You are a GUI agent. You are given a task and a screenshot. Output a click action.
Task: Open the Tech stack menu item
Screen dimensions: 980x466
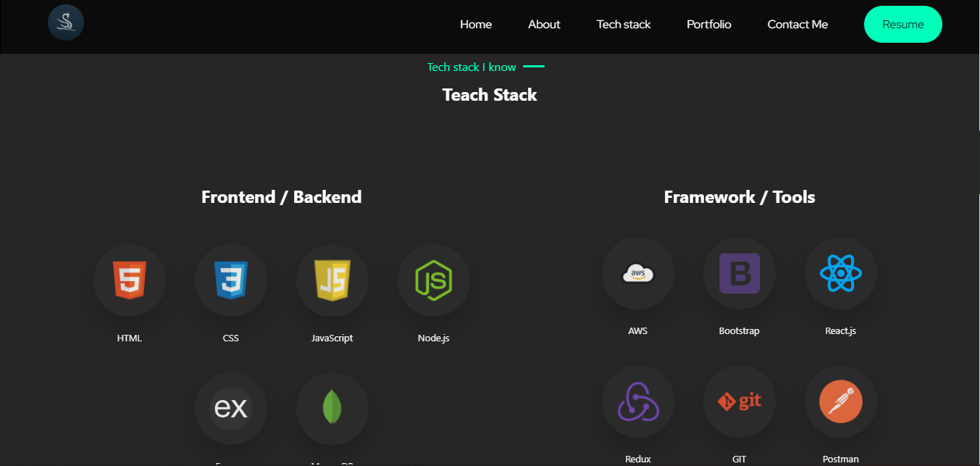(623, 24)
